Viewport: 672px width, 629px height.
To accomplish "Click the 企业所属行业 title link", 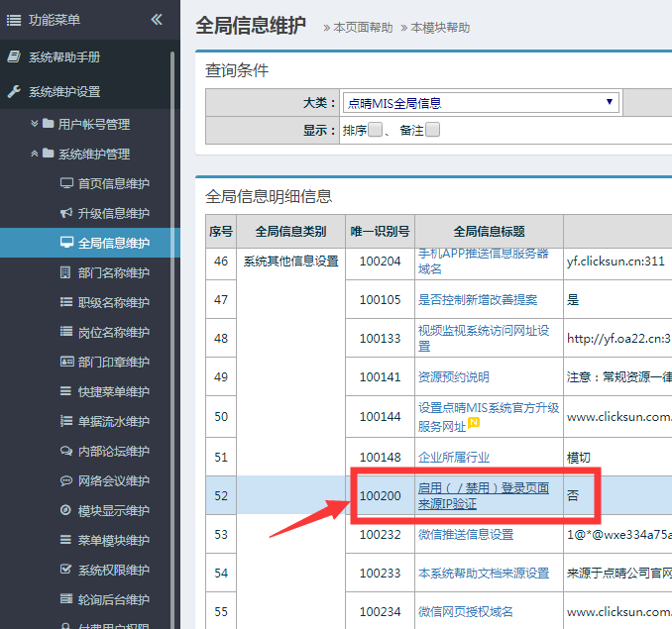I will pos(453,458).
